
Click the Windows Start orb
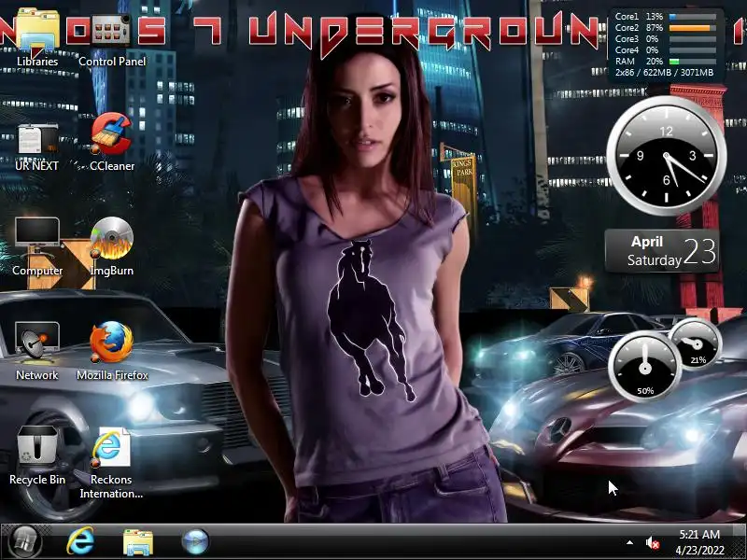(x=24, y=542)
